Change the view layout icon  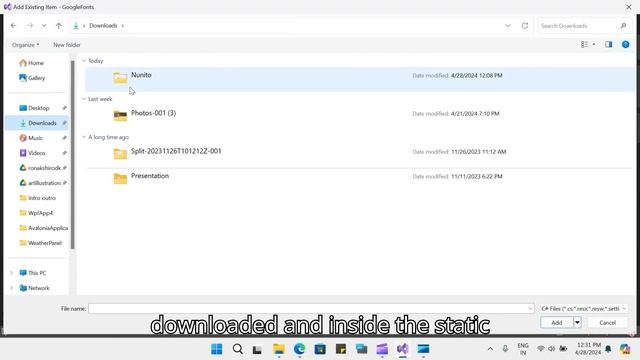(584, 44)
